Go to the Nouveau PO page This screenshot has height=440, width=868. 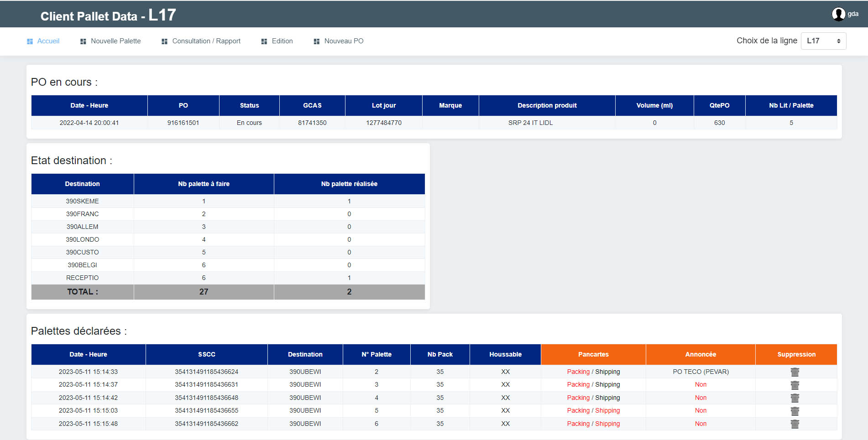[343, 41]
